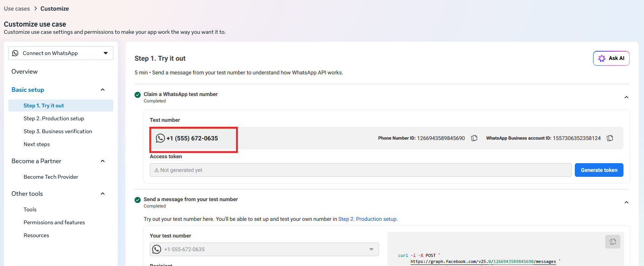Navigate to Use cases breadcrumb
644x266 pixels.
pos(17,8)
